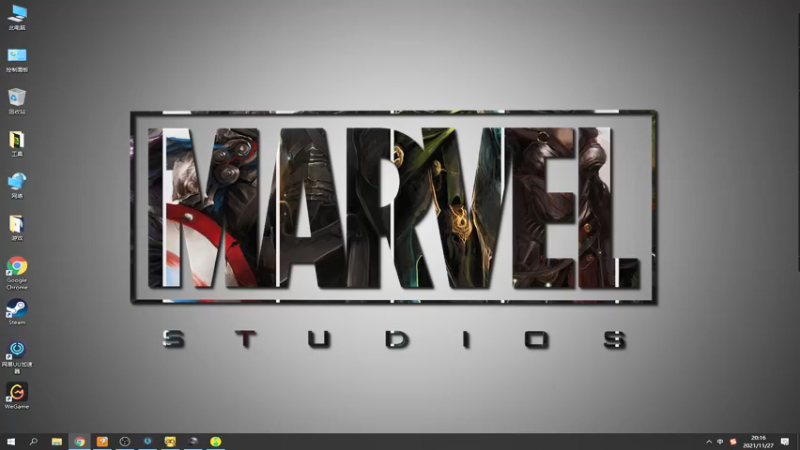Select the Google Chrome desktop shortcut
The width and height of the screenshot is (800, 450).
[x=17, y=273]
